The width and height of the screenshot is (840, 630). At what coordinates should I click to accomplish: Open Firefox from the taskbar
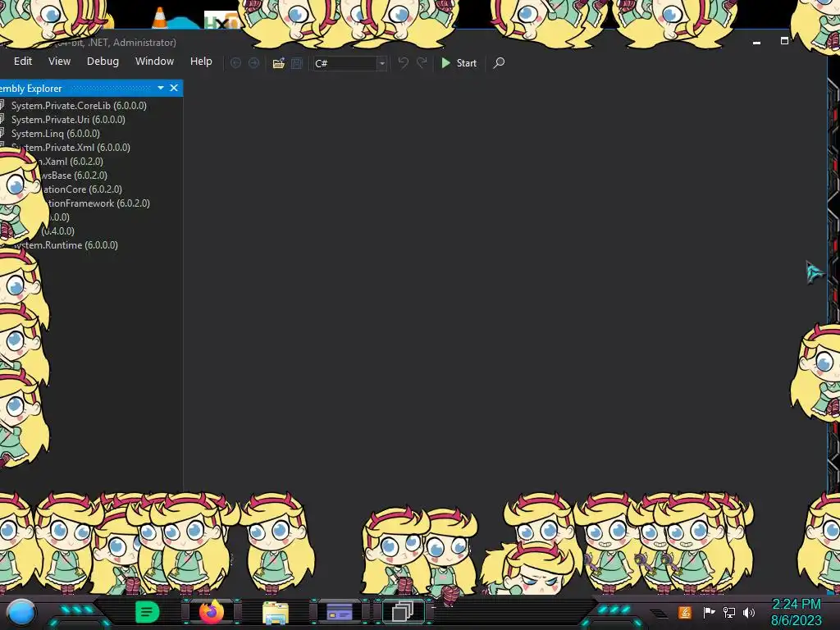coord(212,611)
